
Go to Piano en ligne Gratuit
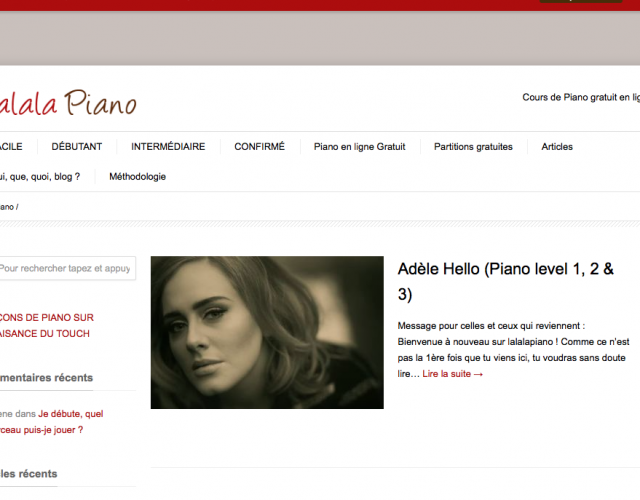[359, 147]
